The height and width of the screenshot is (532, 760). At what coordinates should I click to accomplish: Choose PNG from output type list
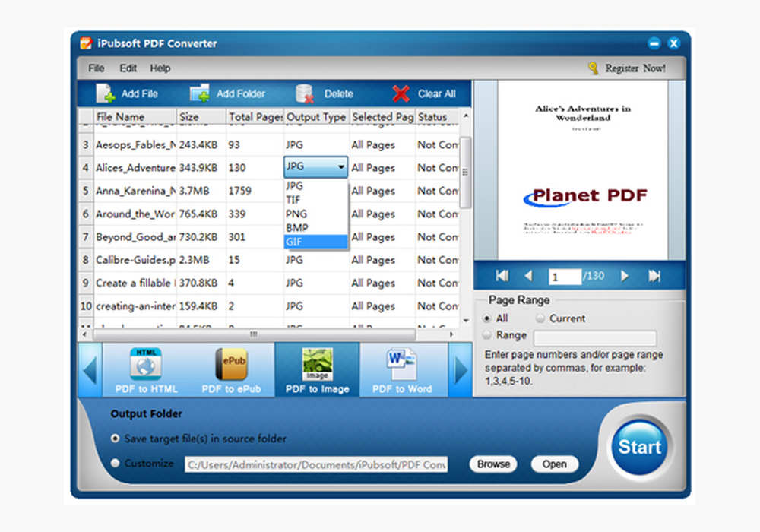coord(315,214)
